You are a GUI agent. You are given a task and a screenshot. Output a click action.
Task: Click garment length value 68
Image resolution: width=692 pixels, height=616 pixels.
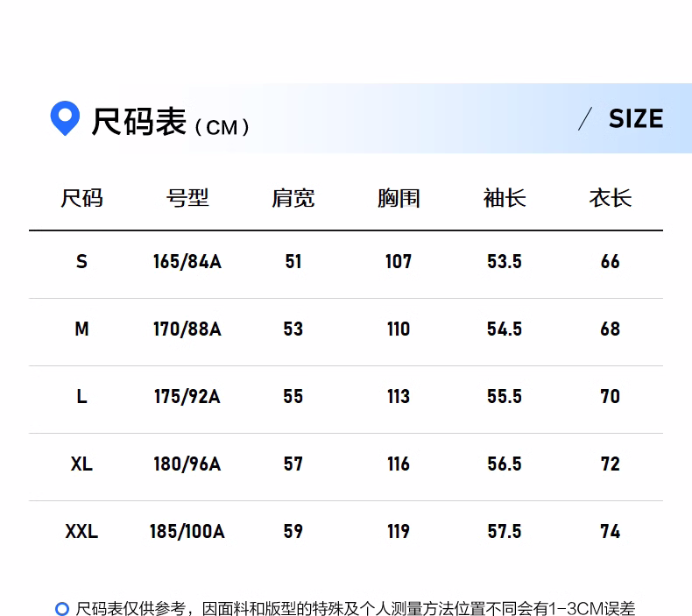pyautogui.click(x=611, y=329)
